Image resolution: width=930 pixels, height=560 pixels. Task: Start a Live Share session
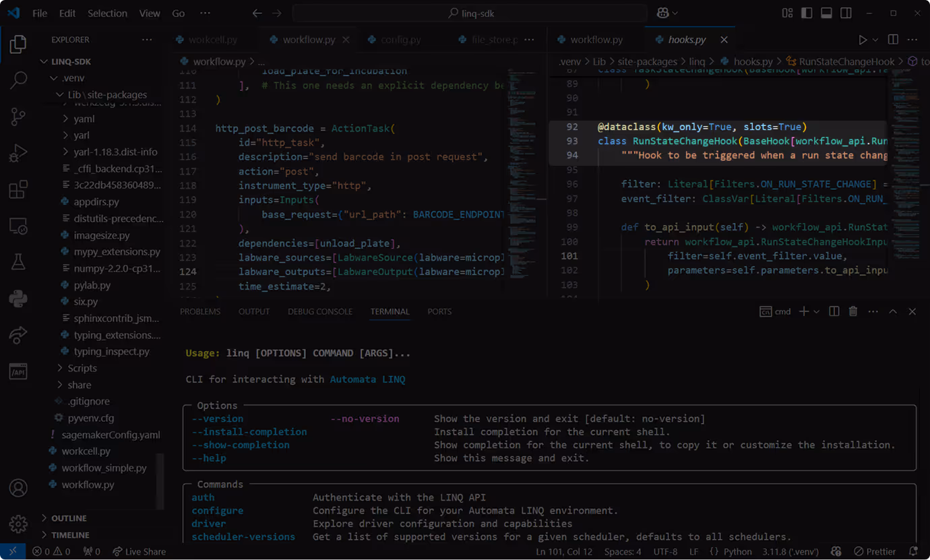click(x=139, y=551)
